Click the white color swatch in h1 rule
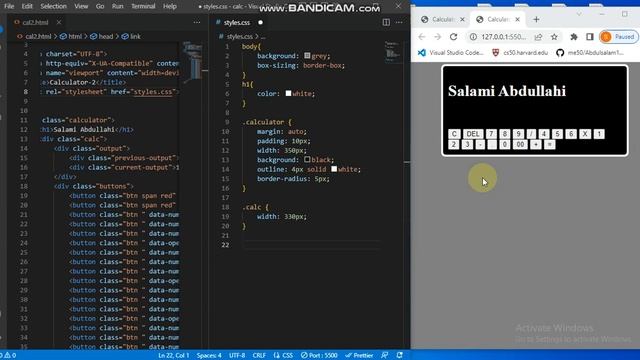The height and width of the screenshot is (360, 640). click(x=288, y=93)
